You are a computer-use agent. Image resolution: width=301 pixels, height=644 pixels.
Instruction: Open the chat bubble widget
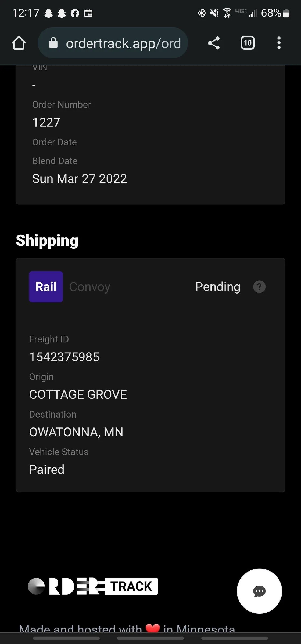click(x=259, y=591)
